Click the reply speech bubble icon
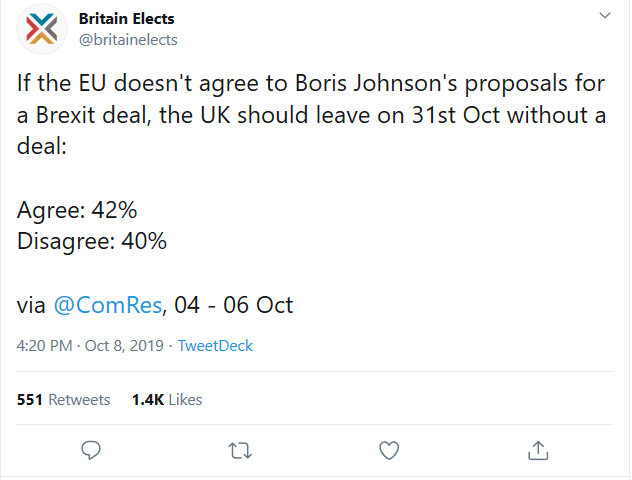Screen dimensions: 632x480 (91, 450)
